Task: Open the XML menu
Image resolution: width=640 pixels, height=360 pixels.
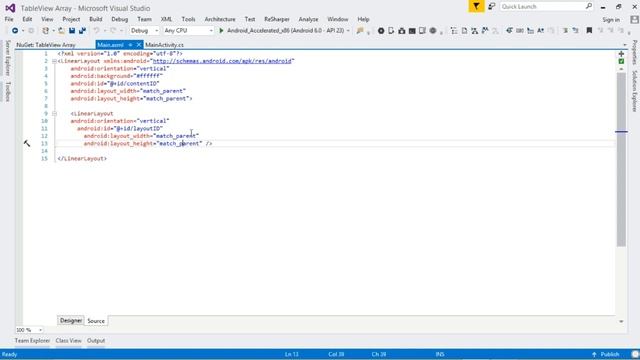Action: 166,19
